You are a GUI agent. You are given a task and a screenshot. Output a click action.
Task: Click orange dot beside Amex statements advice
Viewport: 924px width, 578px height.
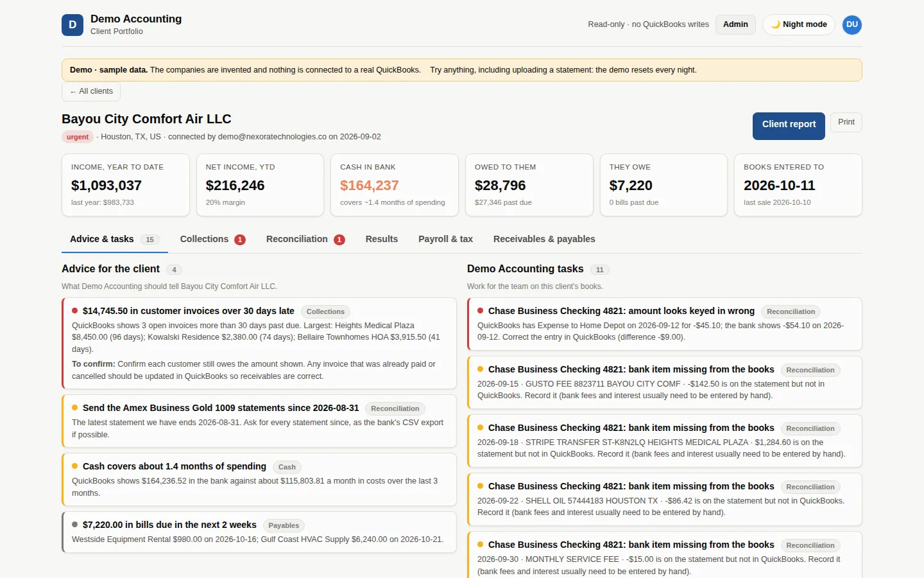coord(75,408)
